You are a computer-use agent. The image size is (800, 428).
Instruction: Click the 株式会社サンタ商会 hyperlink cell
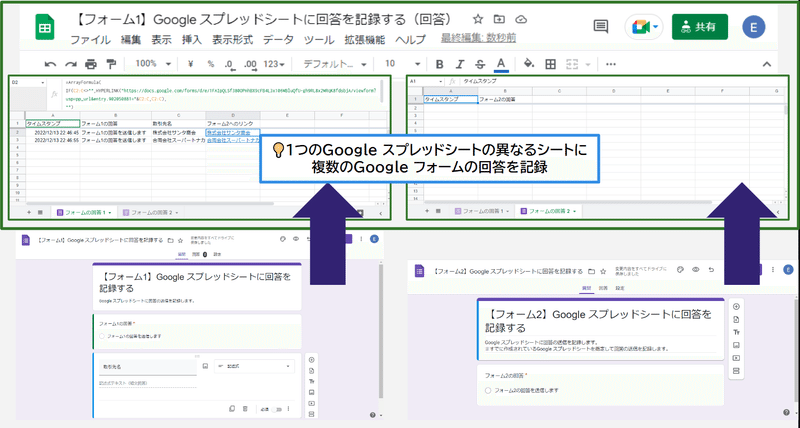[232, 133]
